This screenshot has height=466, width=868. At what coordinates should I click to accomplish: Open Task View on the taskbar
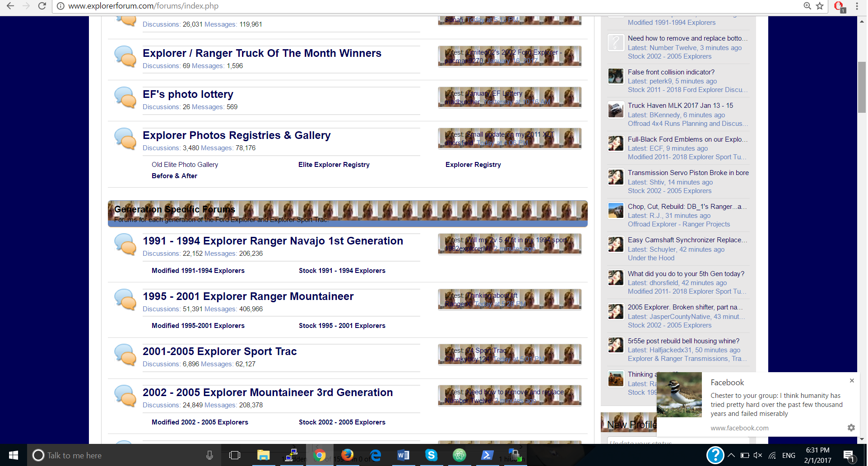[x=235, y=455]
